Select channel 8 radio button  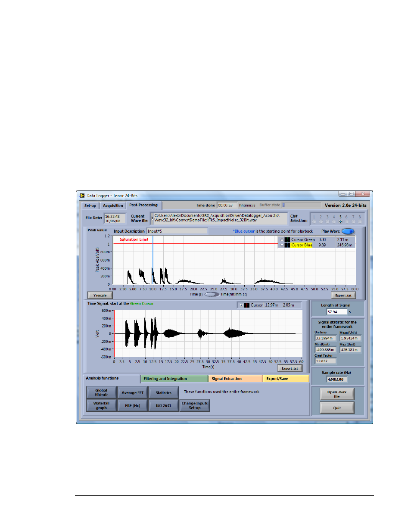[360, 221]
